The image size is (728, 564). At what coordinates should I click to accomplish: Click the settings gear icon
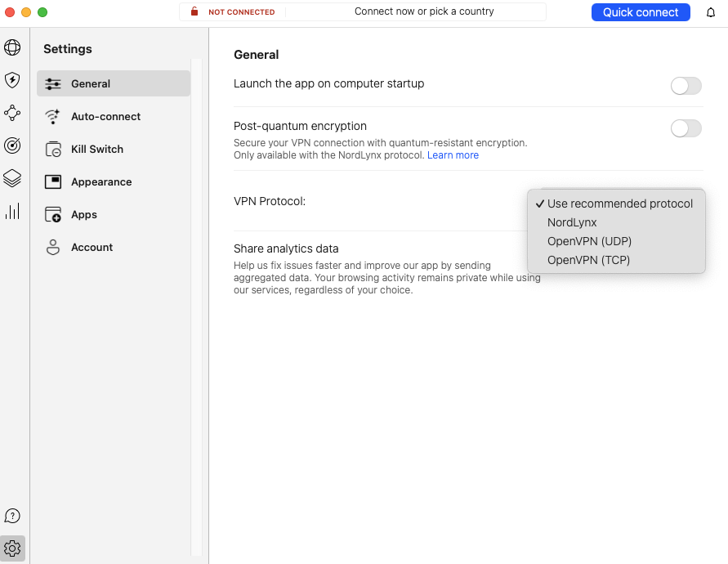(x=12, y=548)
